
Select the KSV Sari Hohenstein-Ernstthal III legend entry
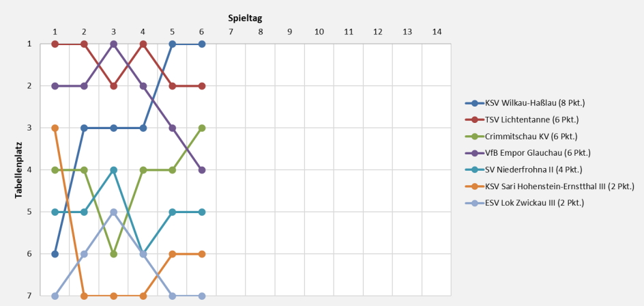(x=559, y=186)
